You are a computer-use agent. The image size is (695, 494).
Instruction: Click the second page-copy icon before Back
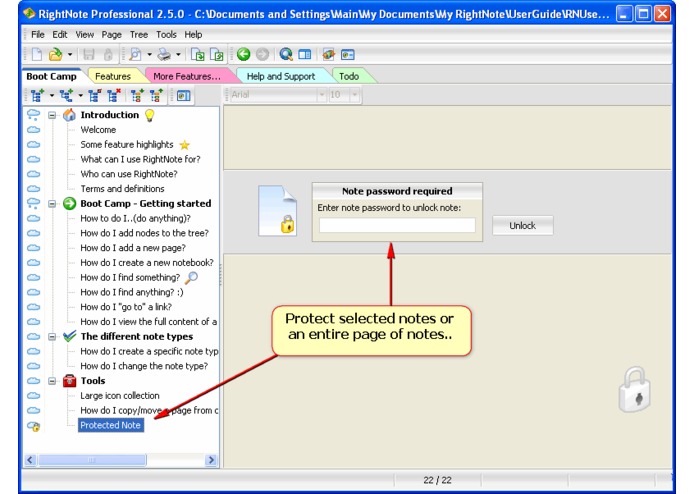pyautogui.click(x=217, y=54)
